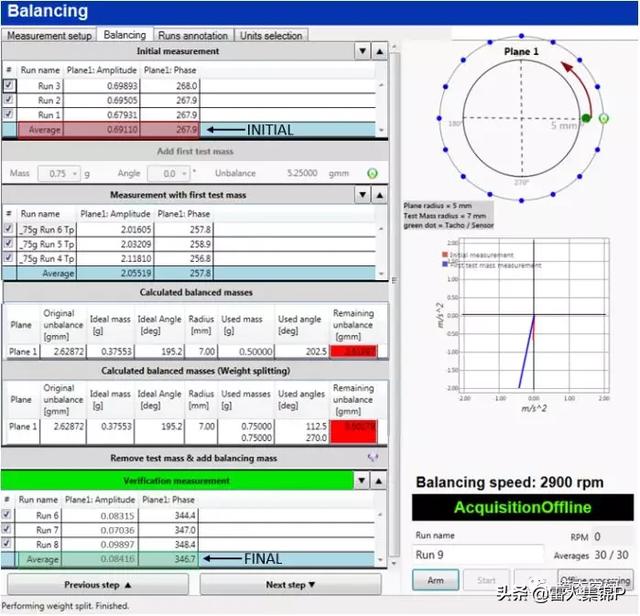Toggle checkbox for initial Run 2
This screenshot has width=640, height=616.
[x=9, y=100]
